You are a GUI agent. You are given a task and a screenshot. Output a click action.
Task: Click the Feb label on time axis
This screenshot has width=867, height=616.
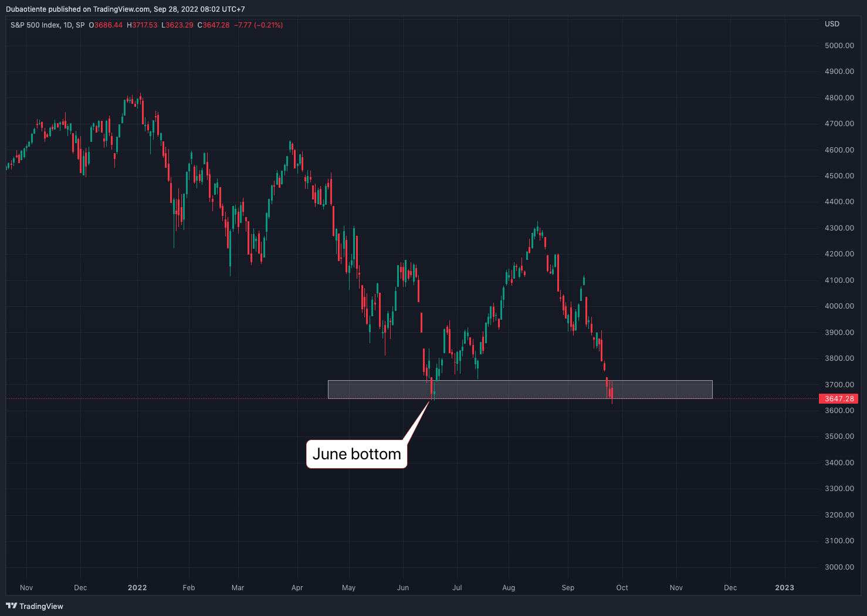coord(189,588)
